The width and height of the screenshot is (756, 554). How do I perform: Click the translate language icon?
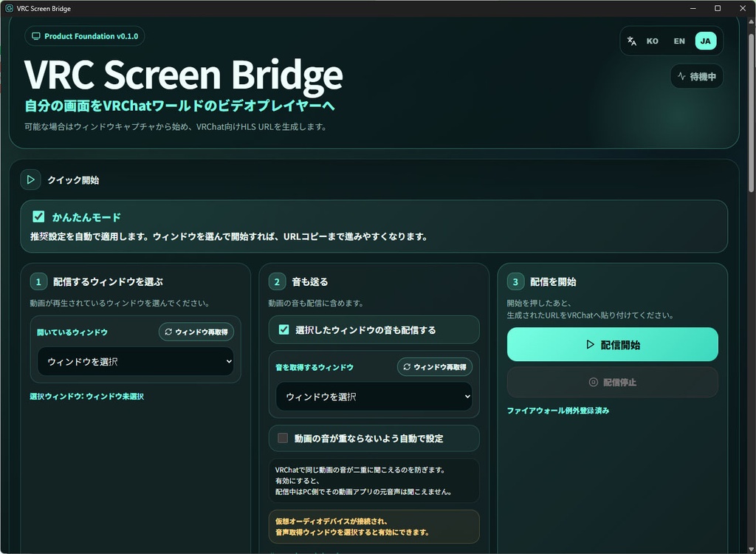point(632,41)
